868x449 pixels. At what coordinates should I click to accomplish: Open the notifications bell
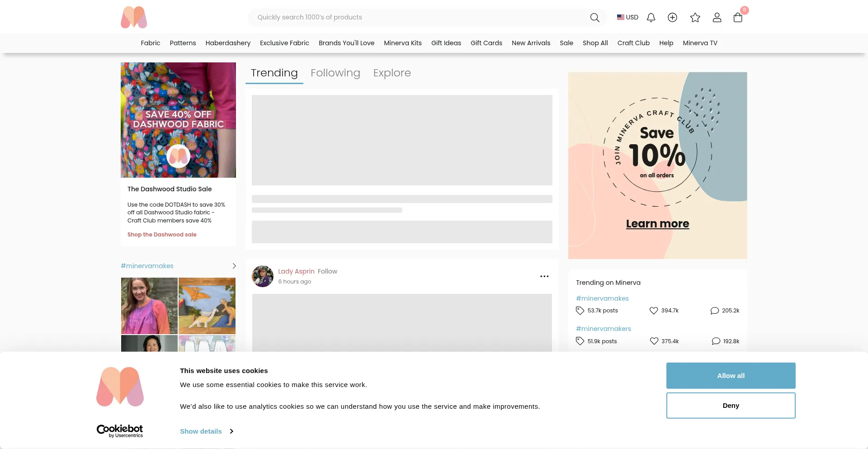click(x=651, y=18)
